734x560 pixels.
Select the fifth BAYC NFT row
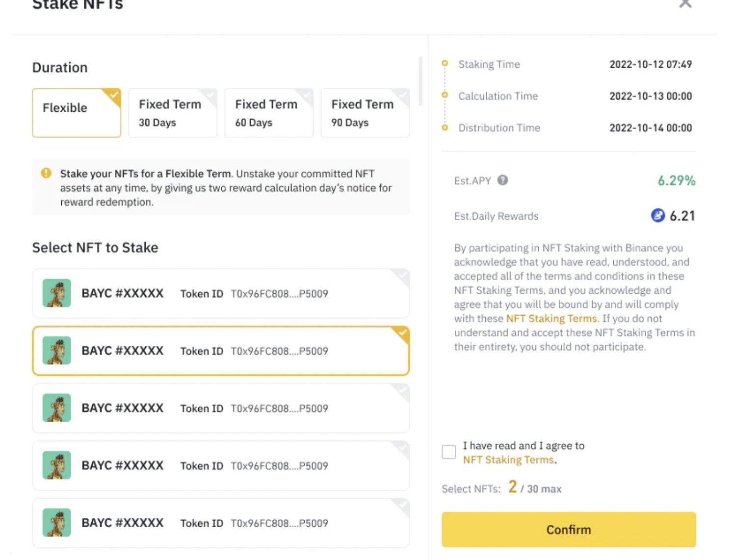pyautogui.click(x=221, y=523)
